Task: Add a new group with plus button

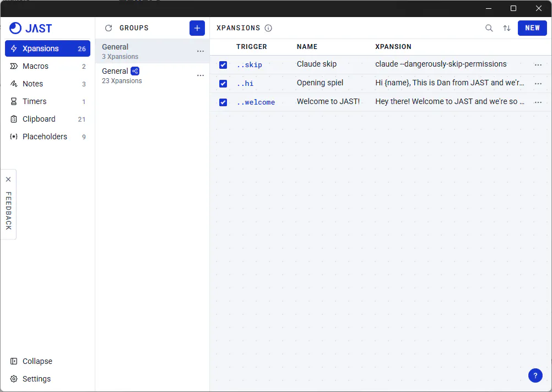Action: pyautogui.click(x=197, y=28)
